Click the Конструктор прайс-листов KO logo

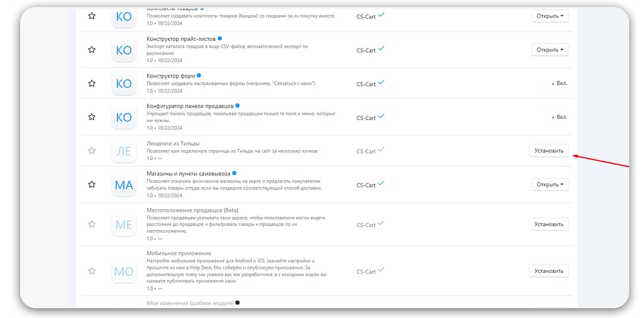point(124,50)
